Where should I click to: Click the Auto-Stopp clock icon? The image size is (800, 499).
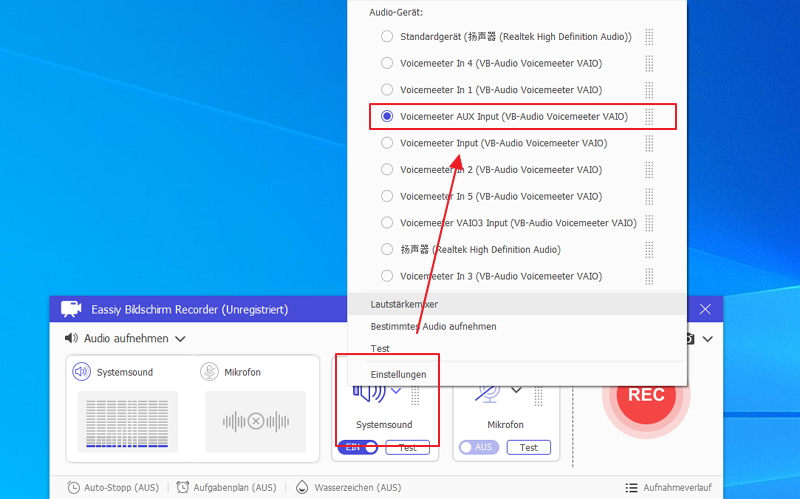point(73,487)
